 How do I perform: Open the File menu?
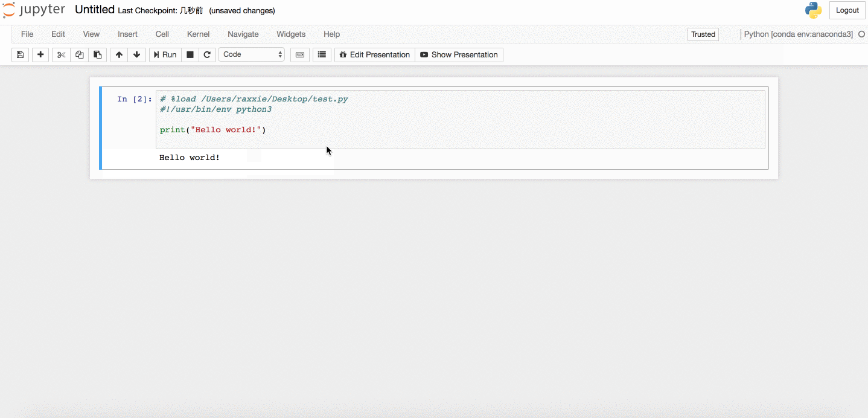27,34
